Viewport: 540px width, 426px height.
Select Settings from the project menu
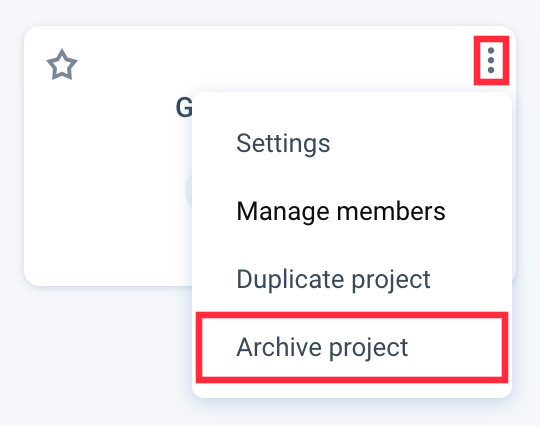pyautogui.click(x=283, y=143)
